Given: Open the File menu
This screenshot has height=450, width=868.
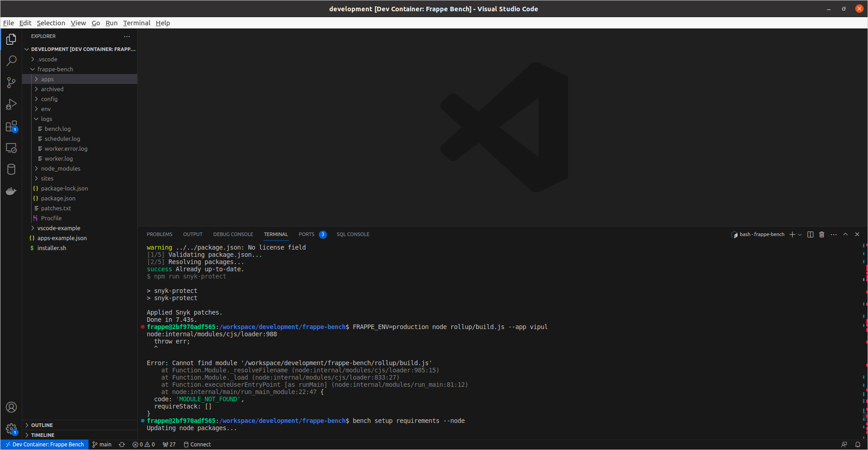Looking at the screenshot, I should (x=9, y=23).
